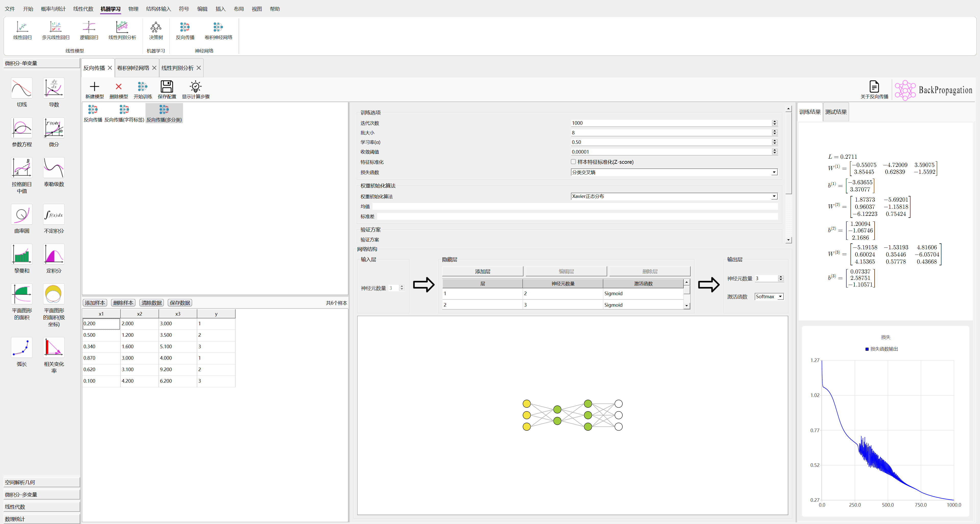This screenshot has width=980, height=524.
Task: Open the 线性代数 menu
Action: point(83,9)
